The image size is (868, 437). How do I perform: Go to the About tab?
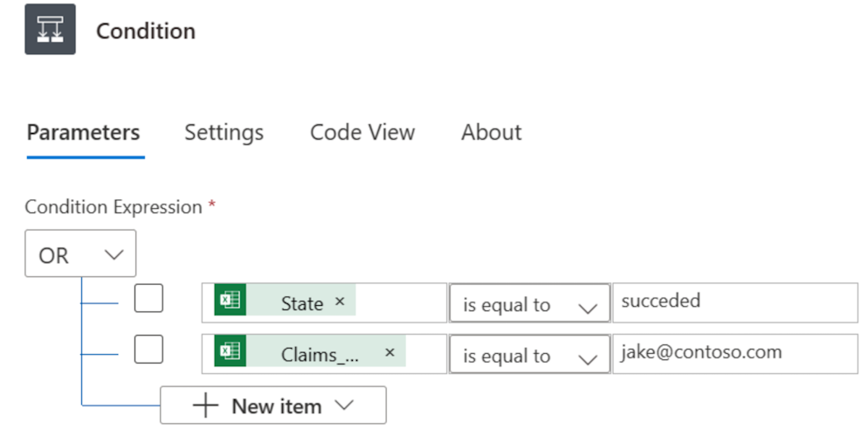point(491,133)
